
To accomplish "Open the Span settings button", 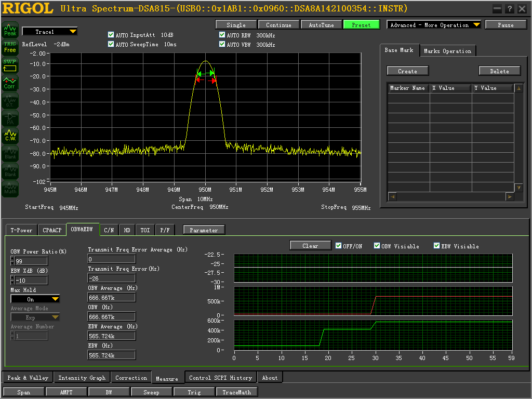I will (24, 392).
